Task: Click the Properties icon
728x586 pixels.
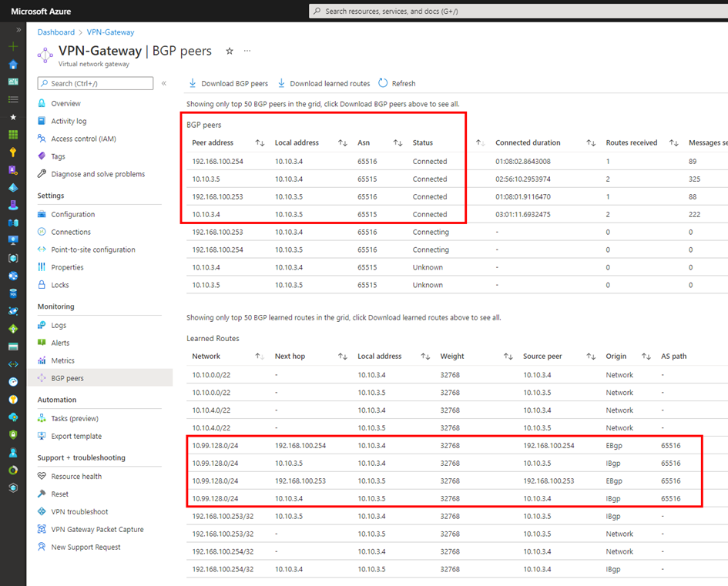Action: point(42,266)
